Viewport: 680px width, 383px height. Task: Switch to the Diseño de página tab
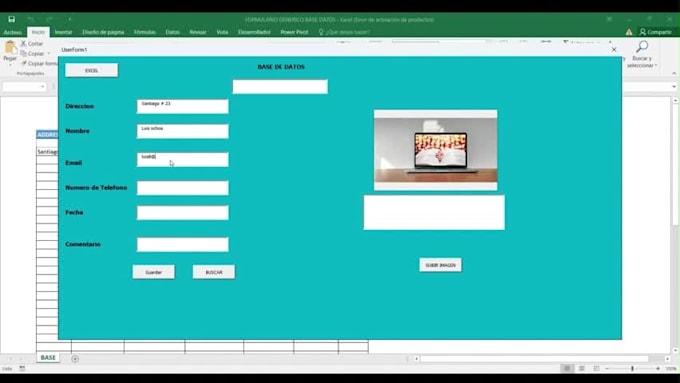(x=103, y=32)
